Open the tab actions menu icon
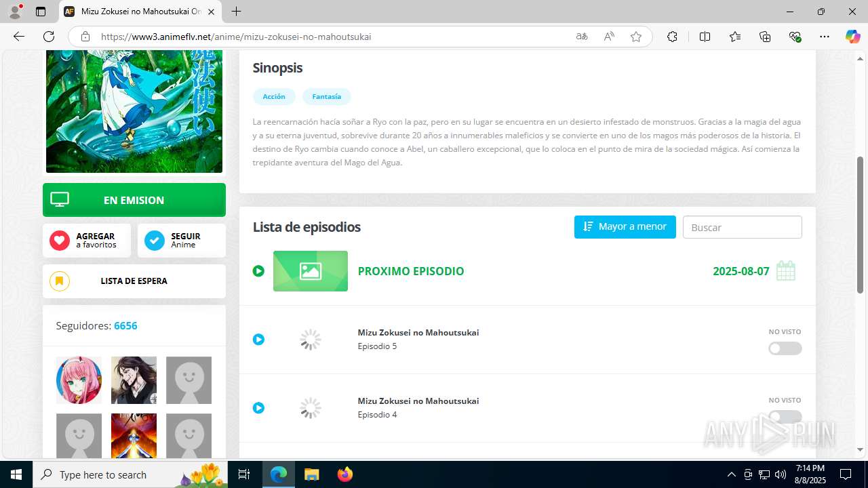This screenshot has height=488, width=868. [41, 12]
